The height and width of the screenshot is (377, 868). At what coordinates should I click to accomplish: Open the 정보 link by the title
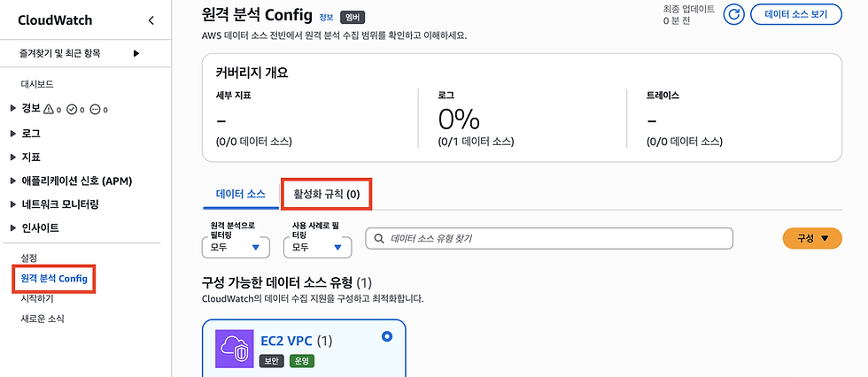(325, 17)
